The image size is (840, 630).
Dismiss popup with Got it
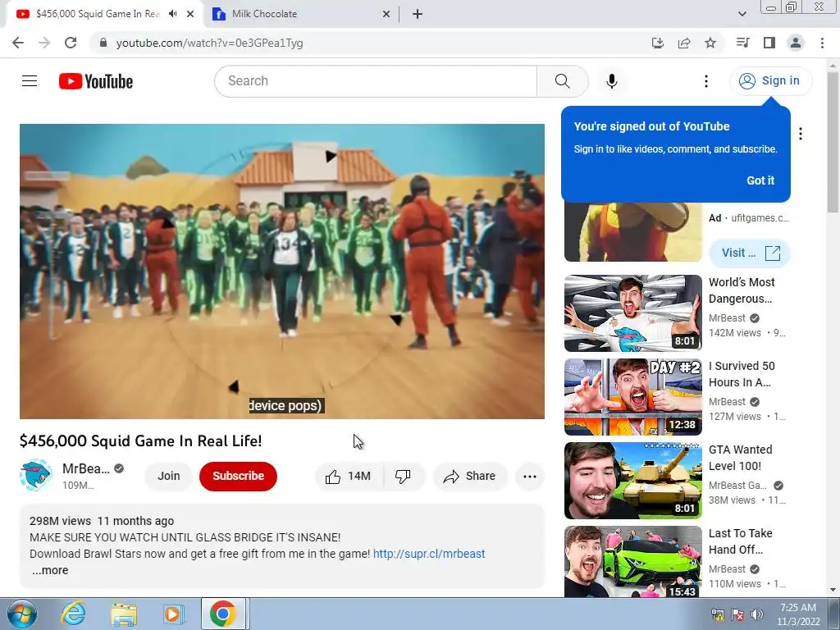click(760, 180)
